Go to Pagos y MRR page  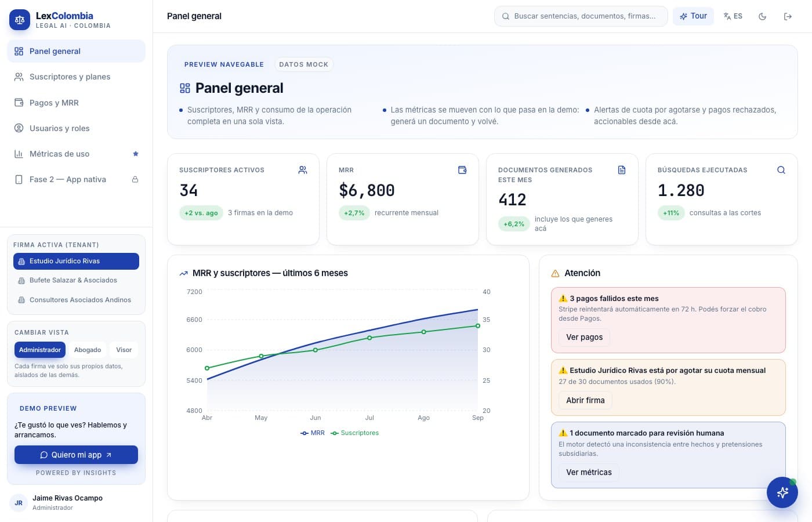coord(76,103)
